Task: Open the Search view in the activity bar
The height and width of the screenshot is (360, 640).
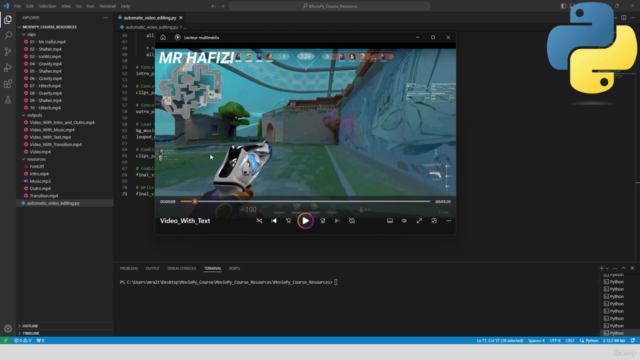Action: pyautogui.click(x=8, y=36)
